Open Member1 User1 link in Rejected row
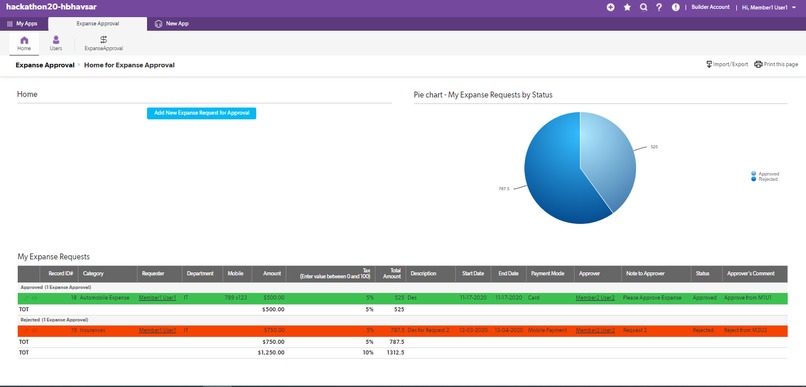Image resolution: width=806 pixels, height=387 pixels. pyautogui.click(x=157, y=330)
